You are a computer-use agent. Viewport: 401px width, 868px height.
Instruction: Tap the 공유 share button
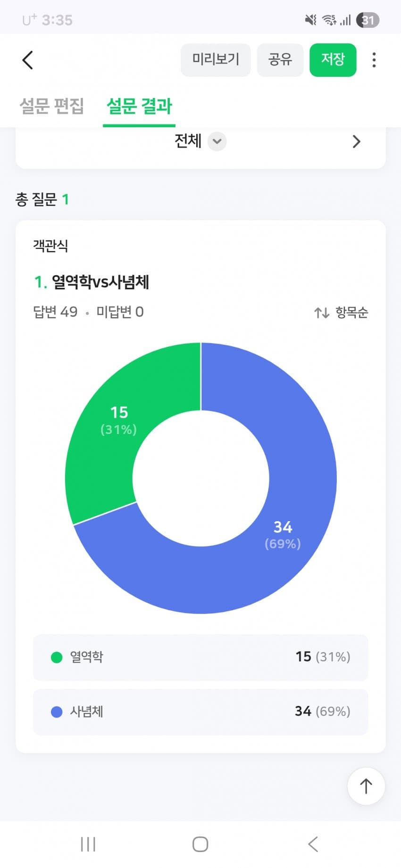280,59
